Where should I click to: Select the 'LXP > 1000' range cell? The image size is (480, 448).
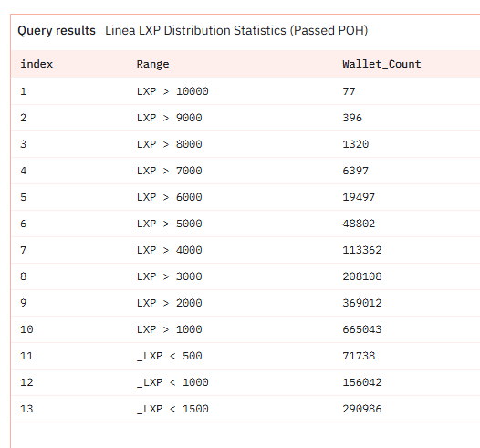[x=170, y=329]
